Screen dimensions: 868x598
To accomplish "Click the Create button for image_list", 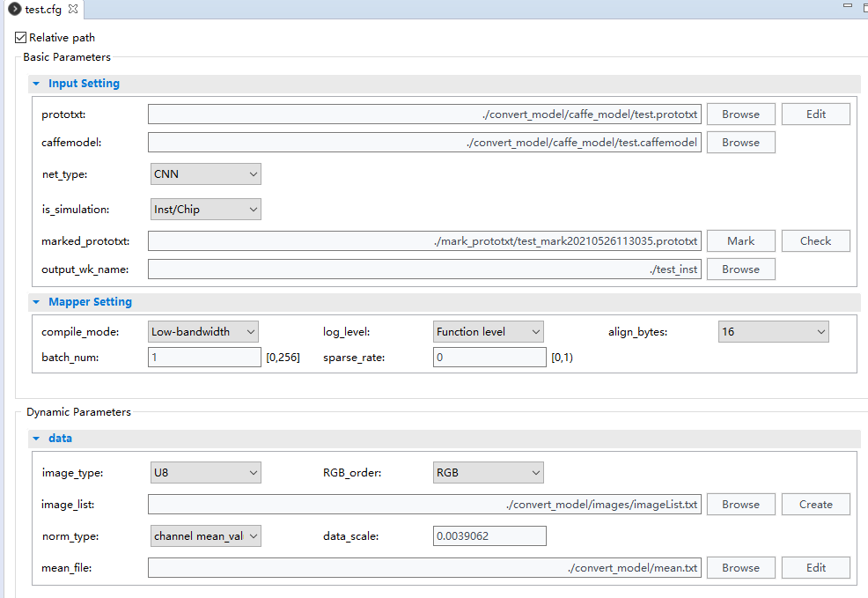I will pyautogui.click(x=815, y=505).
